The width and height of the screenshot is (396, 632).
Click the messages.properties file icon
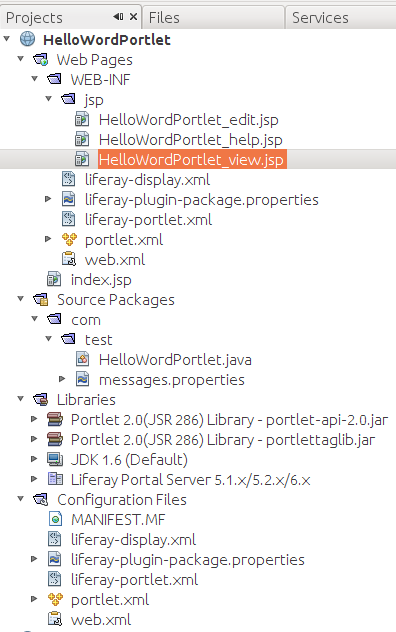coord(83,379)
